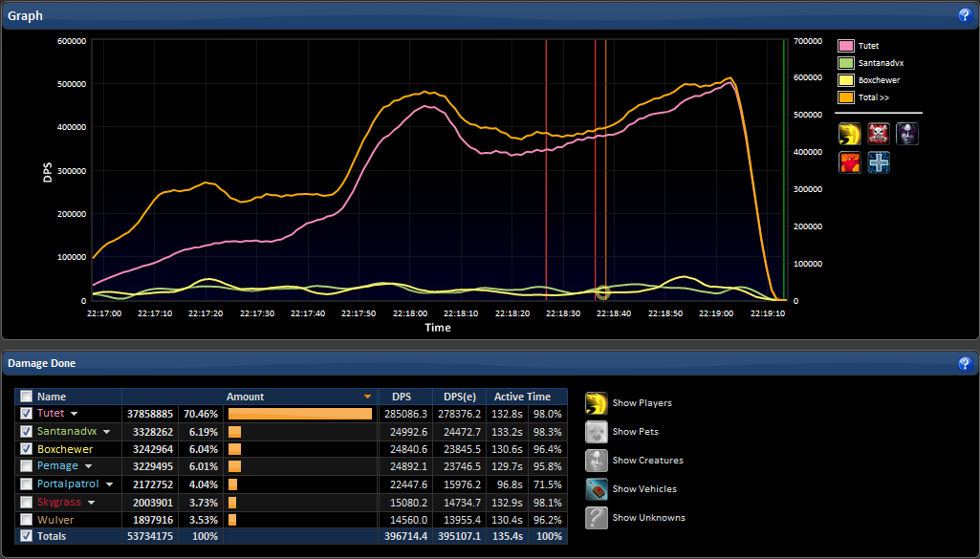Expand the dropdown arrow next to Pemage
Viewport: 980px width, 559px height.
(88, 466)
